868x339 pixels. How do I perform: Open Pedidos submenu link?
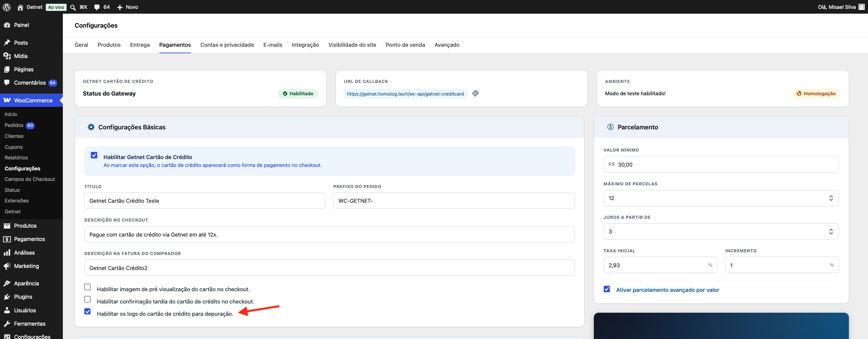click(x=14, y=125)
